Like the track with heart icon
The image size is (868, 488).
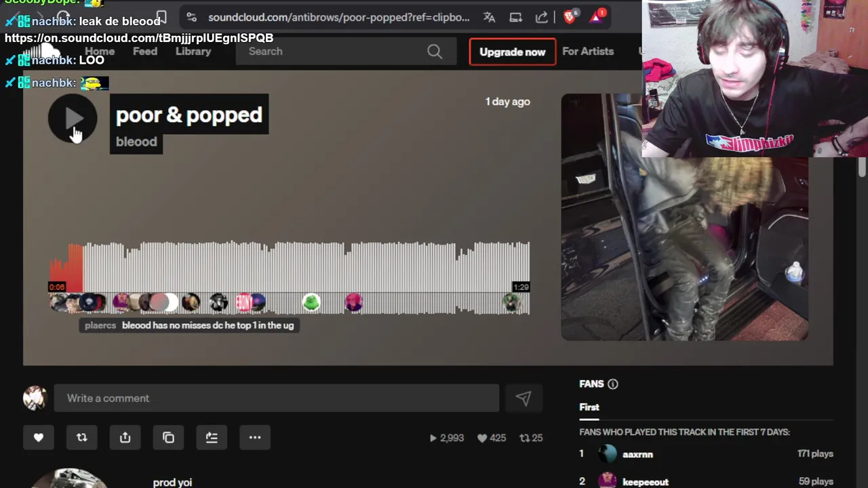click(39, 438)
